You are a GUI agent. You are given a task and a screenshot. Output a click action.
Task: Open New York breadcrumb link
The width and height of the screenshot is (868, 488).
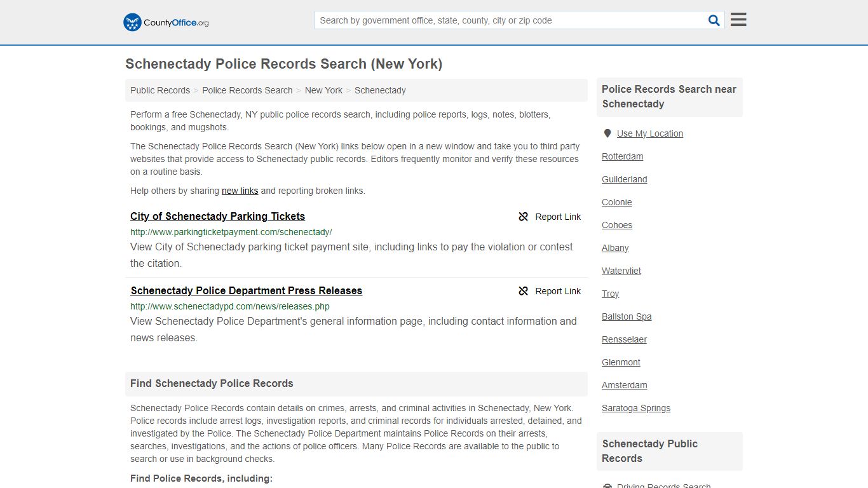pyautogui.click(x=323, y=90)
